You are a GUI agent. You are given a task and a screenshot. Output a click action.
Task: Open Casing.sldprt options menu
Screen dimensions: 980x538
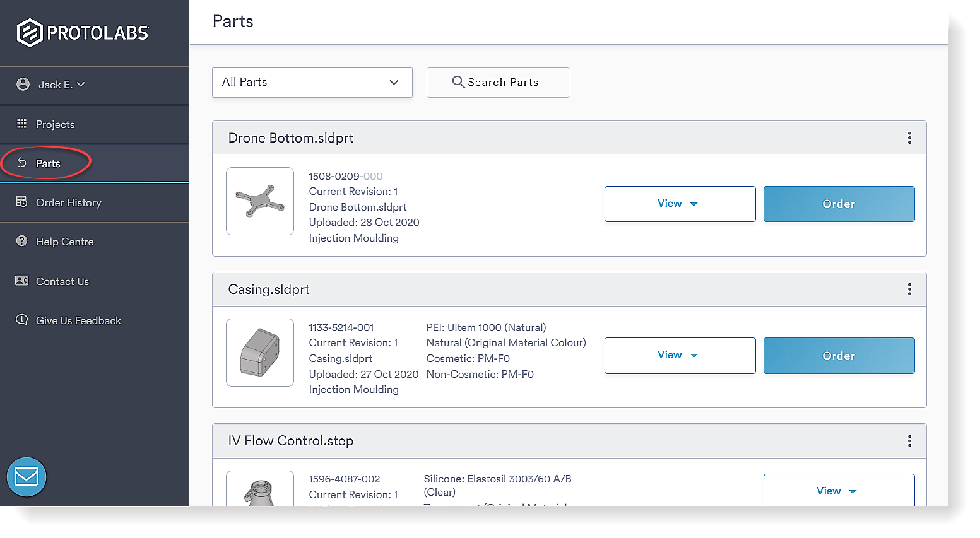[x=909, y=289]
